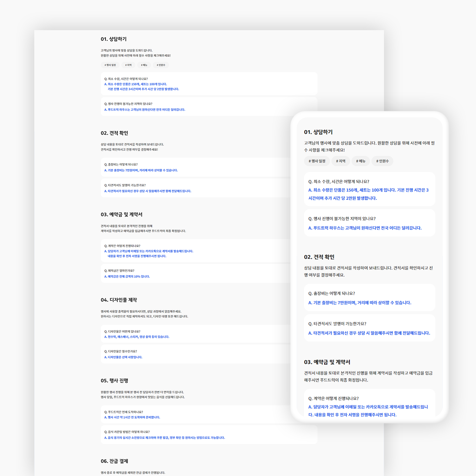This screenshot has width=476, height=476.
Task: Tap mobile question '계약은 어떻게 진행되나요?'
Action: coord(334,399)
